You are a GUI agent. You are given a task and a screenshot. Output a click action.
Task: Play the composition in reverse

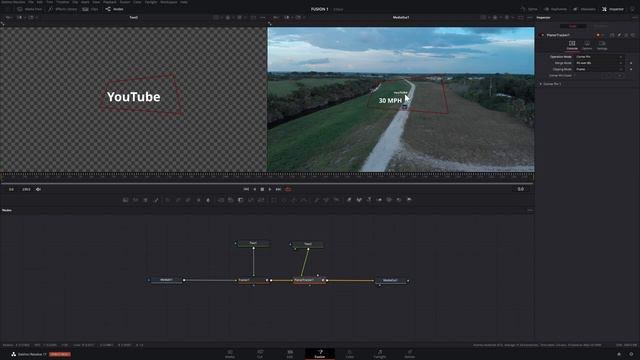255,189
